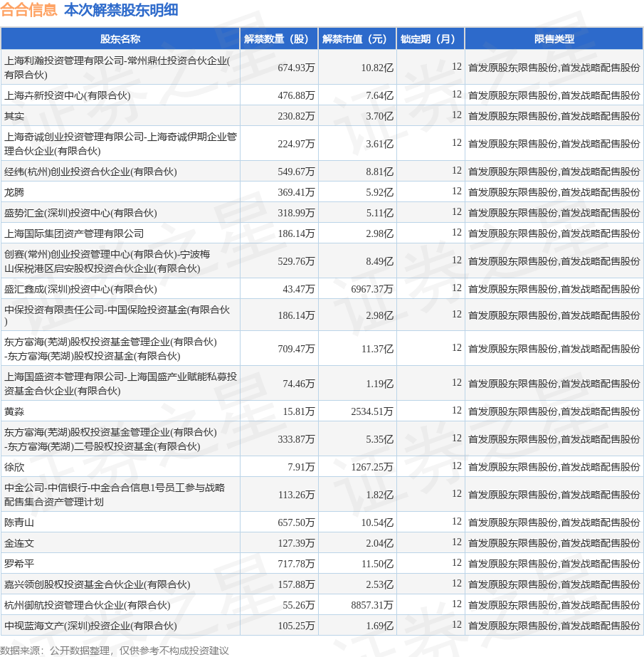Click shareholder name 徐欣

pos(14,467)
